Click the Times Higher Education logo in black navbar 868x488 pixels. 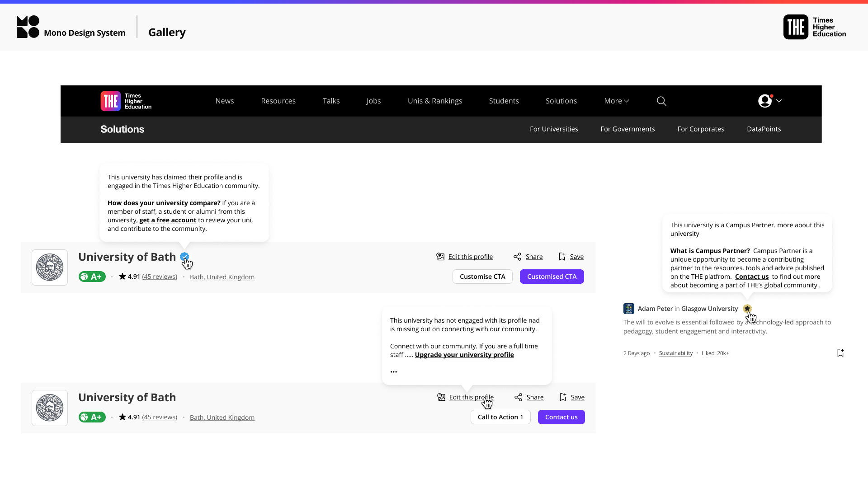126,101
